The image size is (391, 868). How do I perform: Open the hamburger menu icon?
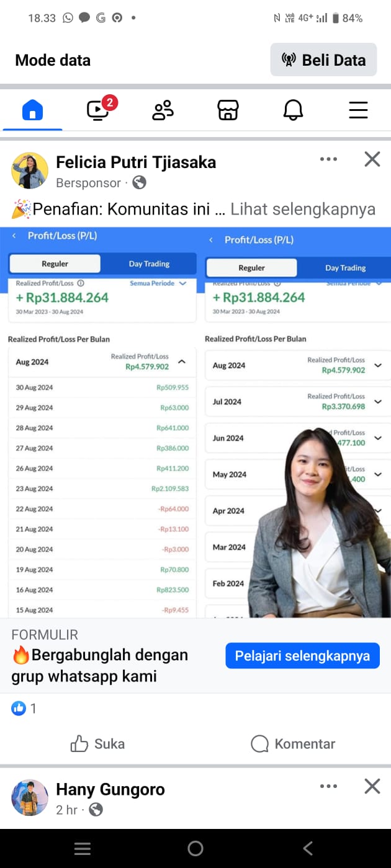[x=358, y=110]
